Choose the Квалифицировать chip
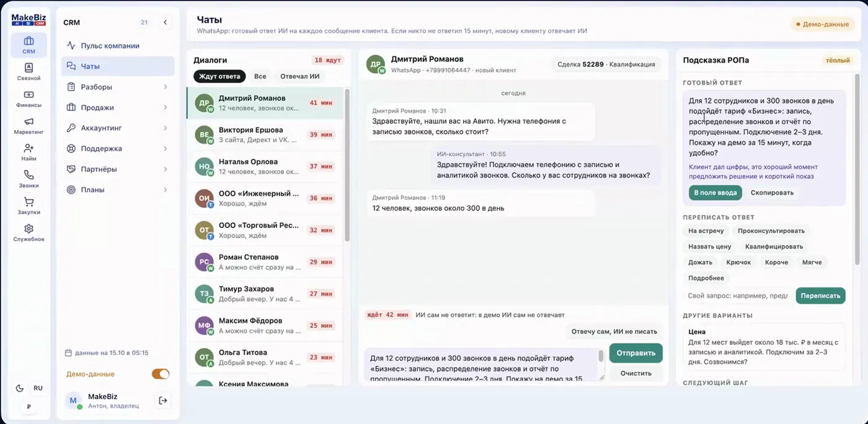This screenshot has height=424, width=868. (774, 247)
